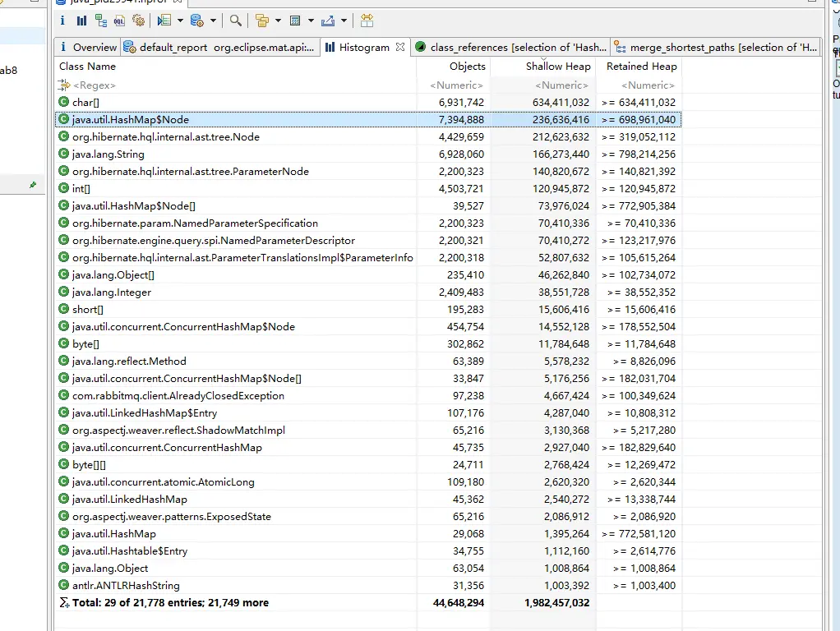Click the class icon beside java.util.LinkedHashMap
Viewport: 840px width, 631px height.
[64, 500]
